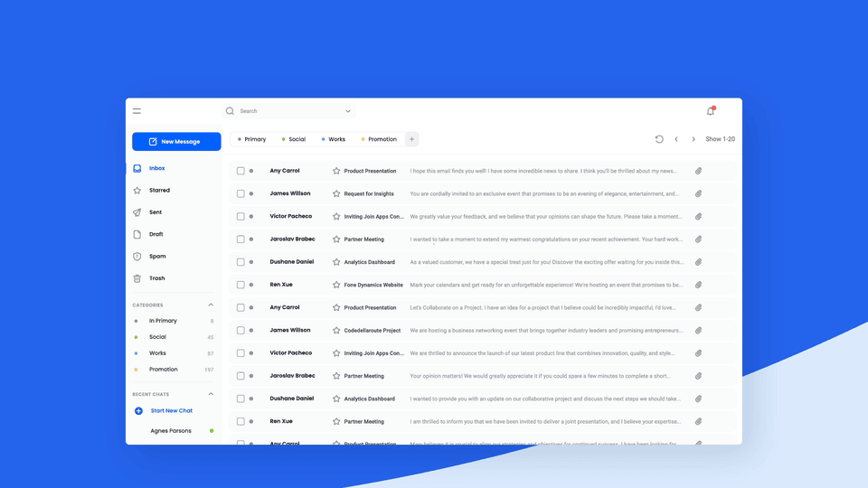Open the Trash folder

click(156, 278)
